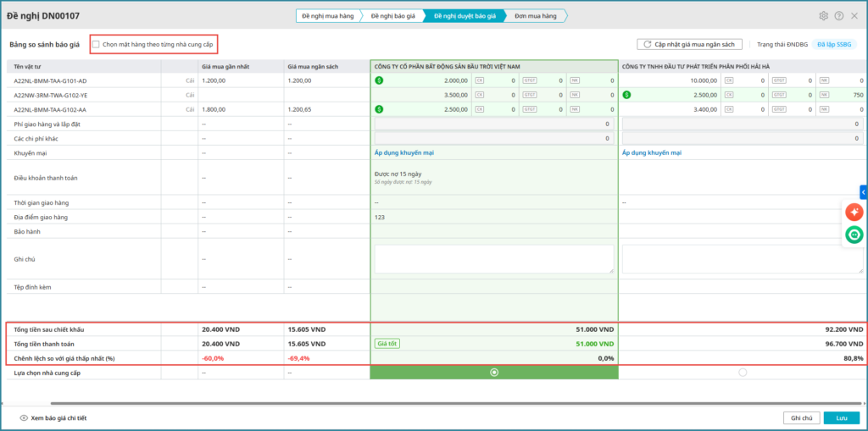Image resolution: width=868 pixels, height=431 pixels.
Task: Select supplier Phân Phối Hải Hà radio button
Action: (x=743, y=372)
